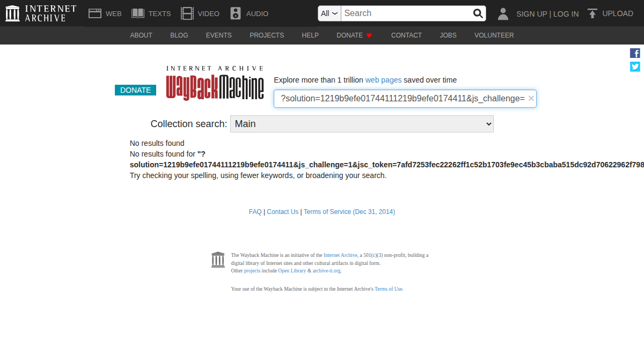Image resolution: width=644 pixels, height=362 pixels.
Task: Focus the top Search input field
Action: pos(406,13)
